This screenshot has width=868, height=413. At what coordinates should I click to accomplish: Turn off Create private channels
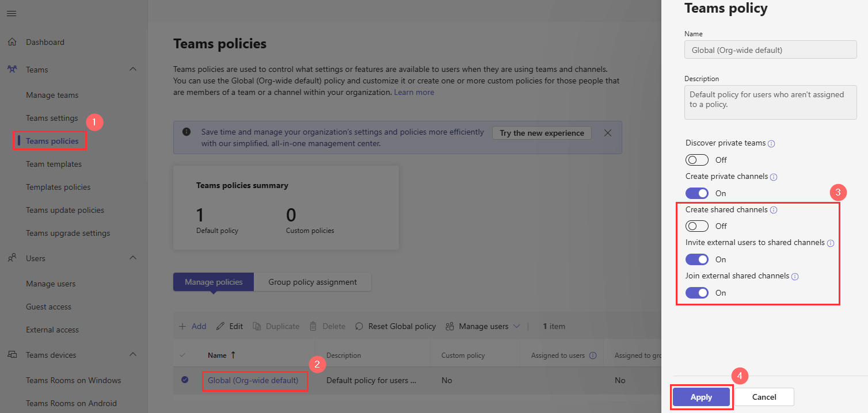coord(697,193)
